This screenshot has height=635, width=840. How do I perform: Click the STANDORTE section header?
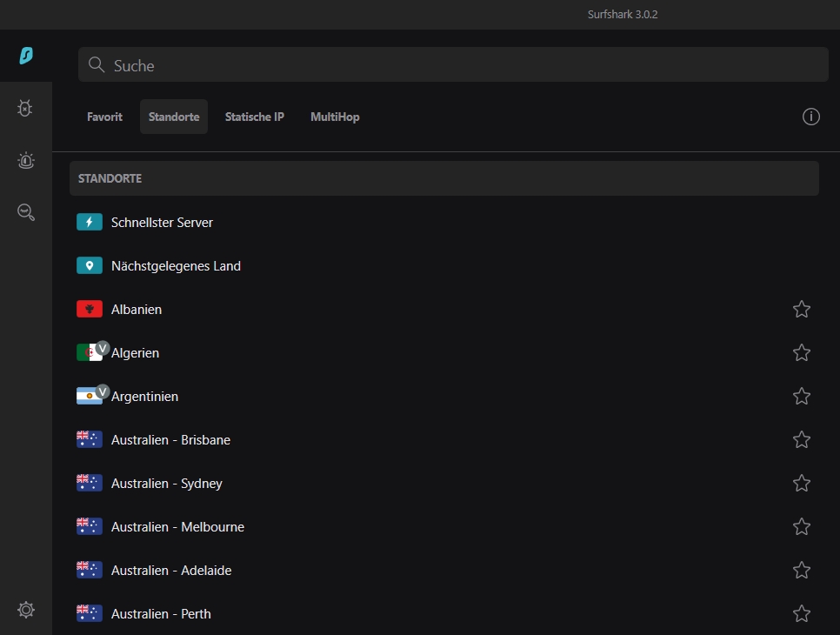tap(444, 178)
